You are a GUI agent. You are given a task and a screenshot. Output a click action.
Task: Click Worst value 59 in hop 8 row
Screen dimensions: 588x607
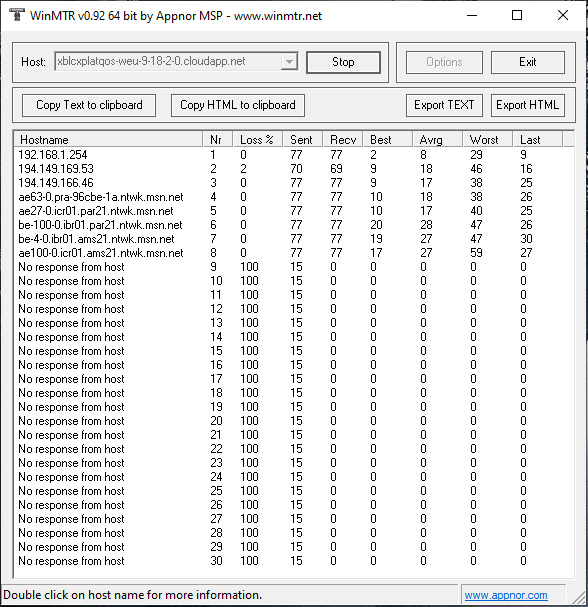pyautogui.click(x=476, y=253)
